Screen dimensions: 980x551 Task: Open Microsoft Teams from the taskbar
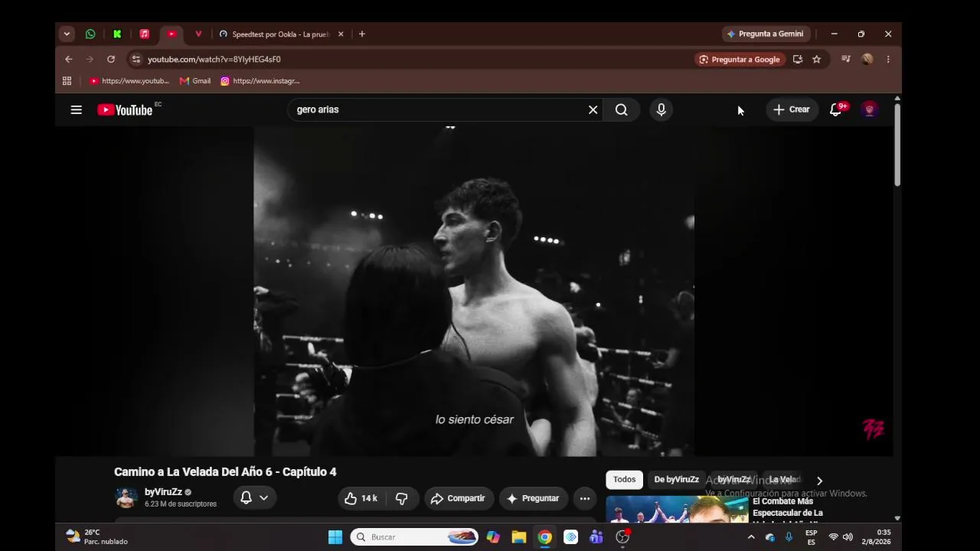[596, 537]
